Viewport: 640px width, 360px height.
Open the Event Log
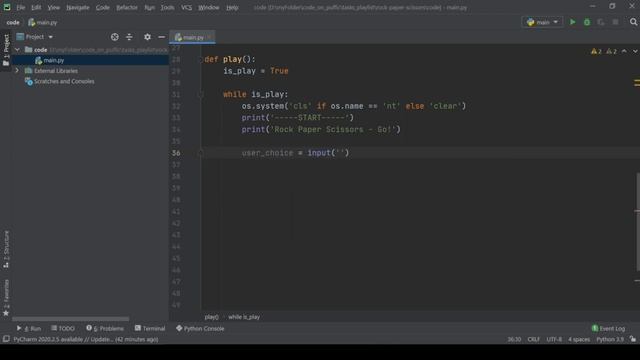(608, 328)
